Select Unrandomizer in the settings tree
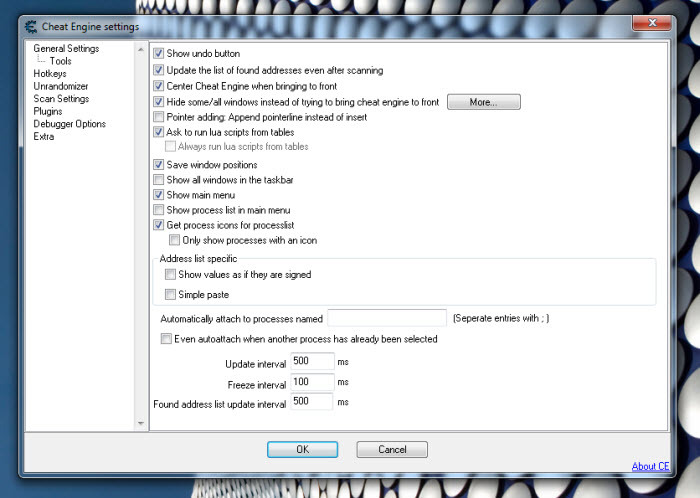700x498 pixels. (61, 86)
